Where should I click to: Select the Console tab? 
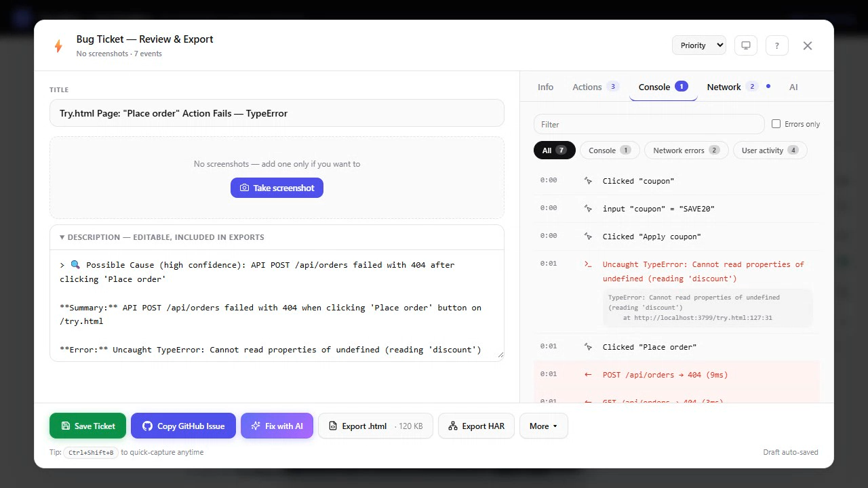pyautogui.click(x=663, y=87)
